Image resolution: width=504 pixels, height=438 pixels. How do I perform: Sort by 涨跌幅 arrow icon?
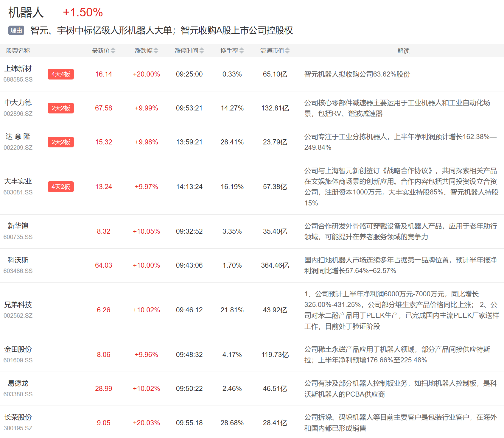click(156, 51)
